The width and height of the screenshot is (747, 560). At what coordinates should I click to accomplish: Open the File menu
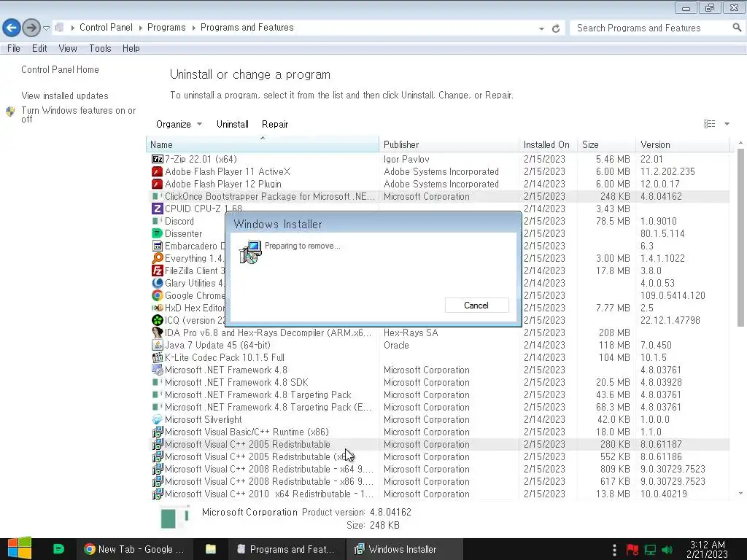(x=14, y=48)
